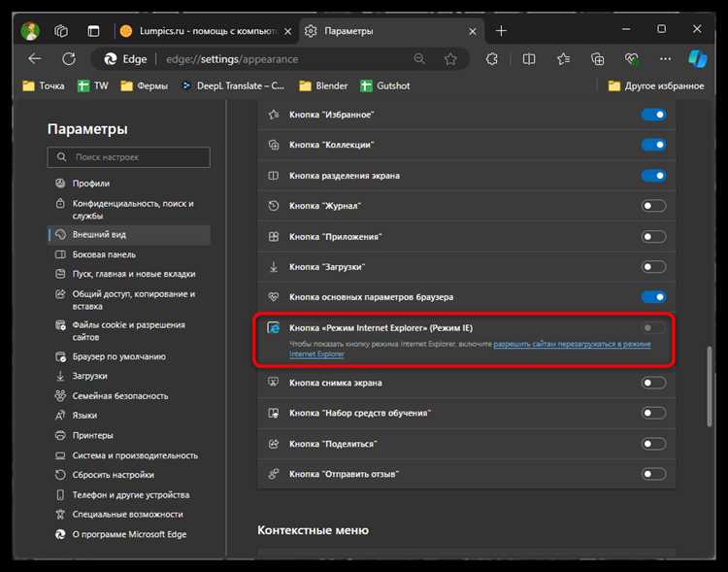Open Пуск, главная и новые вкладки
The height and width of the screenshot is (572, 728).
(x=128, y=274)
